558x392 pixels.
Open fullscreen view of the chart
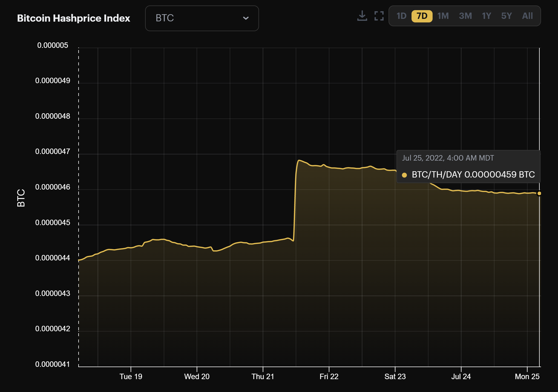[x=379, y=16]
